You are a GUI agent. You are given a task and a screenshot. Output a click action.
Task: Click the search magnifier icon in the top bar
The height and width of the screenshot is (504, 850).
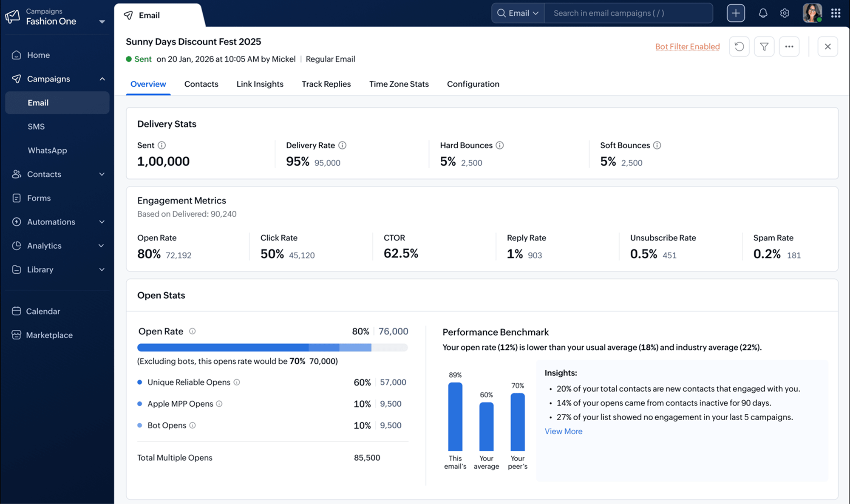click(501, 13)
